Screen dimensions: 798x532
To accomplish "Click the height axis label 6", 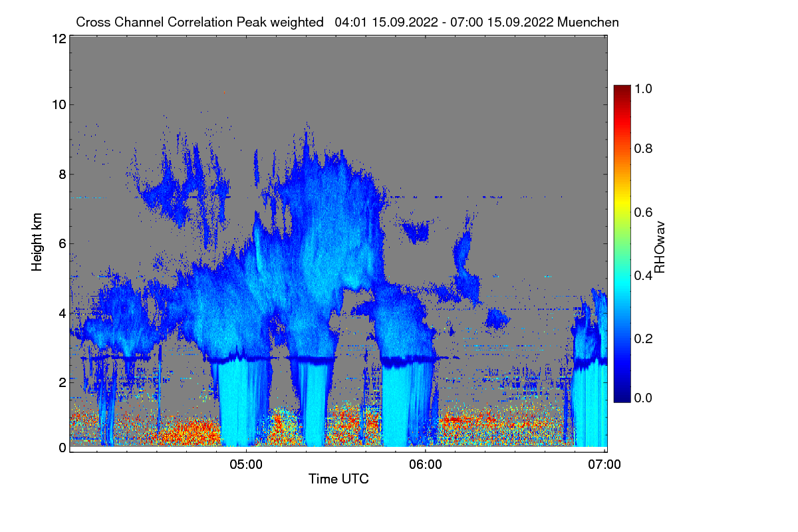I will (x=62, y=243).
